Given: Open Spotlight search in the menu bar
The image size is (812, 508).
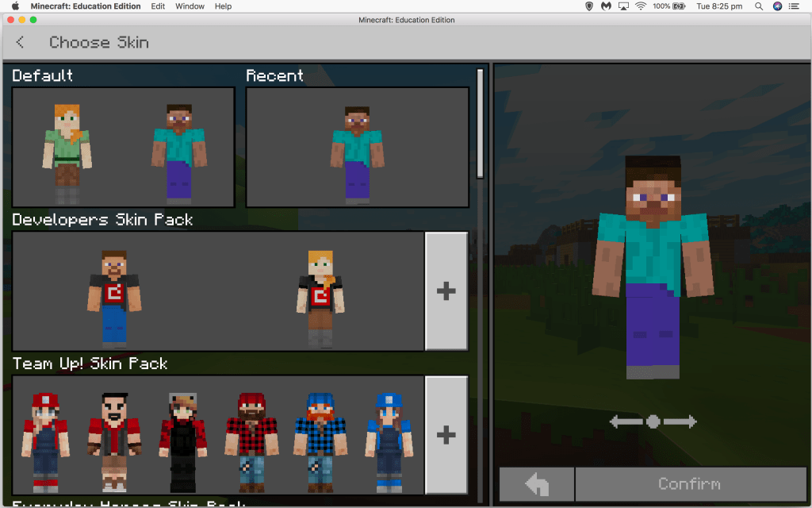Looking at the screenshot, I should [x=759, y=6].
